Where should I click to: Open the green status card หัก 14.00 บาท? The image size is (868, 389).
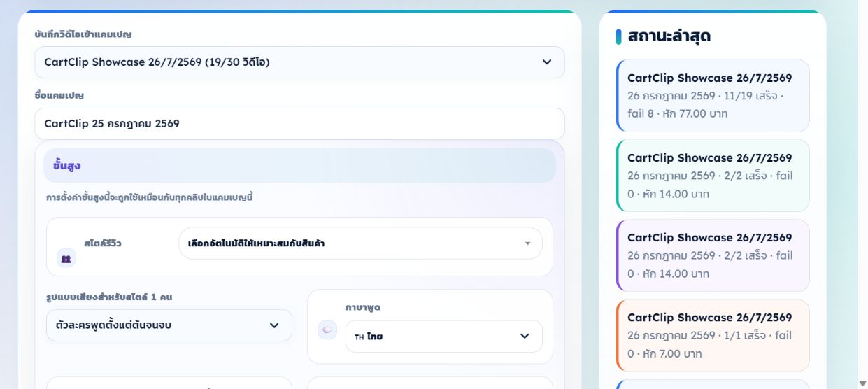[x=713, y=176]
